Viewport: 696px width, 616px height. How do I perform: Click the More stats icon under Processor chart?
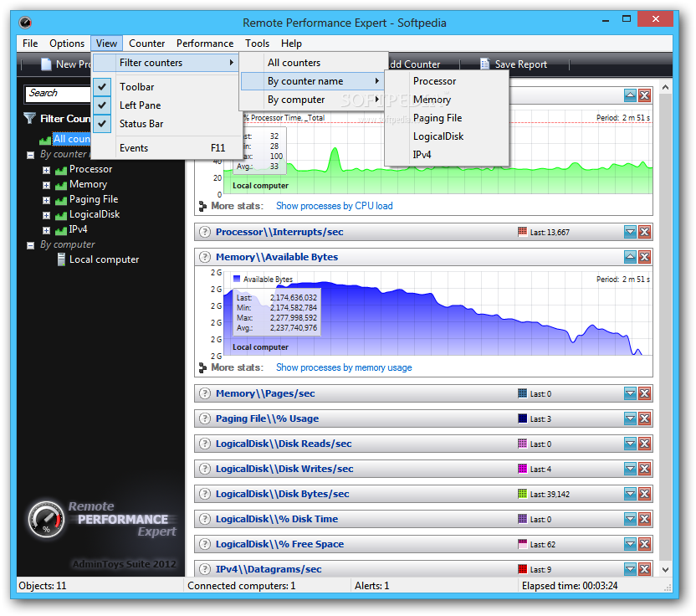(x=202, y=206)
